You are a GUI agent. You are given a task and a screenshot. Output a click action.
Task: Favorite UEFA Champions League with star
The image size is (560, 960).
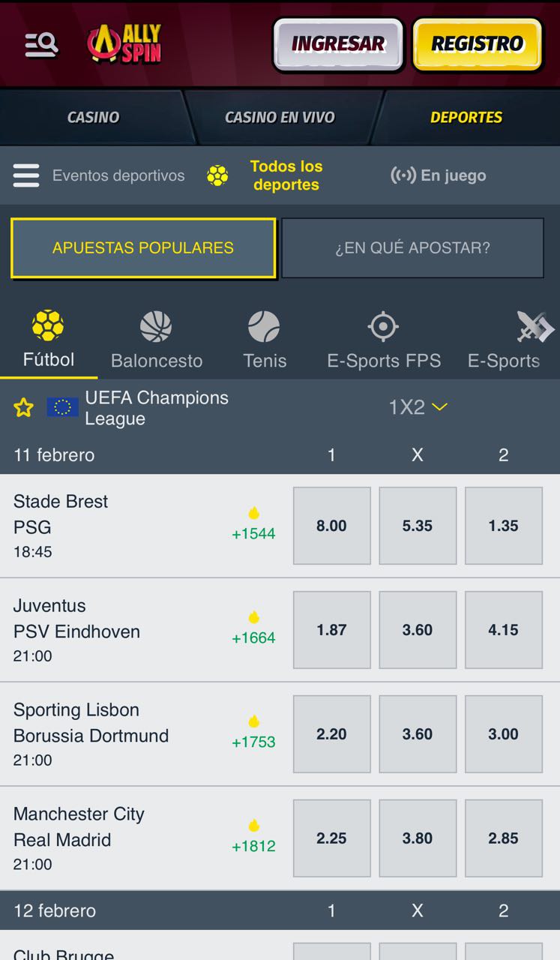pyautogui.click(x=24, y=407)
